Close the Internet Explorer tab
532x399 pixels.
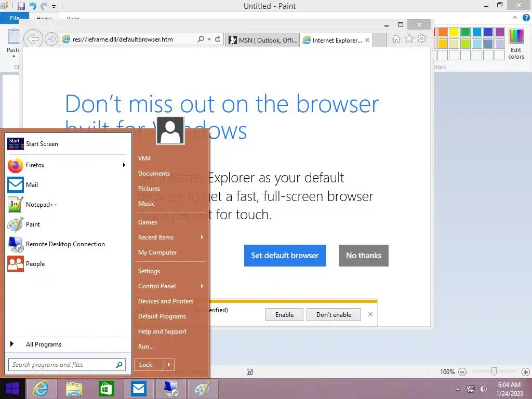tap(367, 40)
